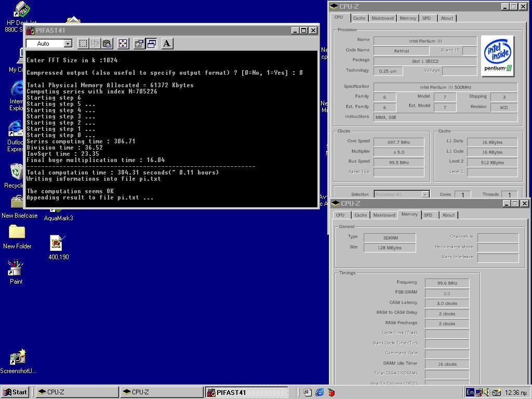Screen dimensions: 532x399
Task: Select the Paint desktop shortcut
Action: (x=16, y=272)
